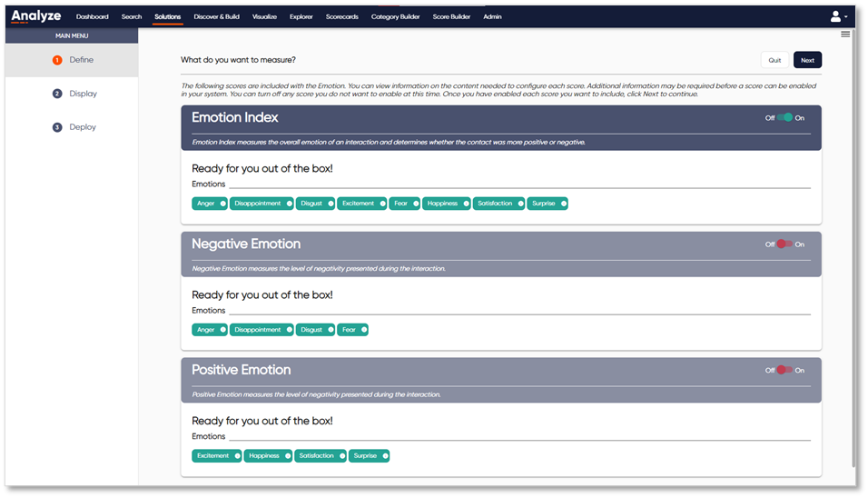The image size is (868, 498).
Task: Select the Solutions menu item
Action: pos(168,16)
